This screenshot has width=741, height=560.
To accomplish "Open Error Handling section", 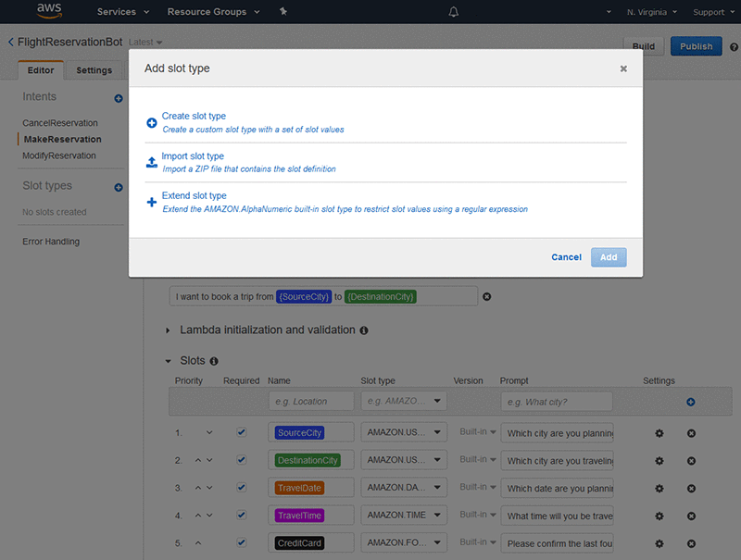I will coord(51,242).
